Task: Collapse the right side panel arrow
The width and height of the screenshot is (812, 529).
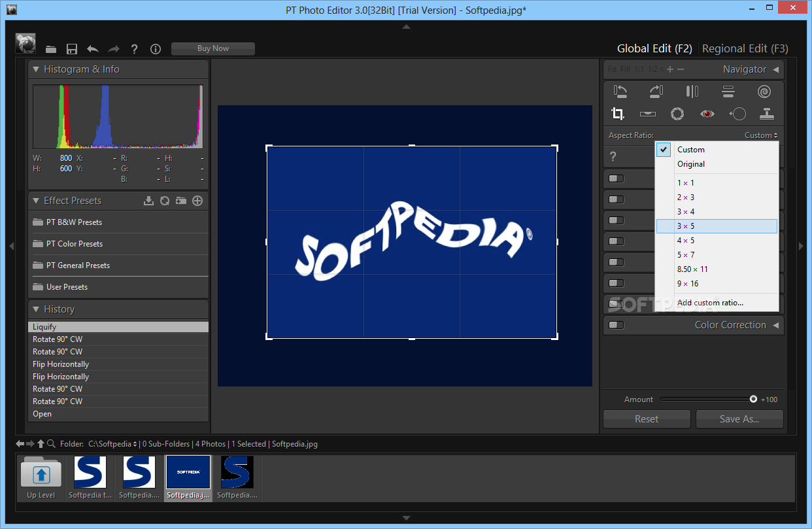Action: point(802,246)
